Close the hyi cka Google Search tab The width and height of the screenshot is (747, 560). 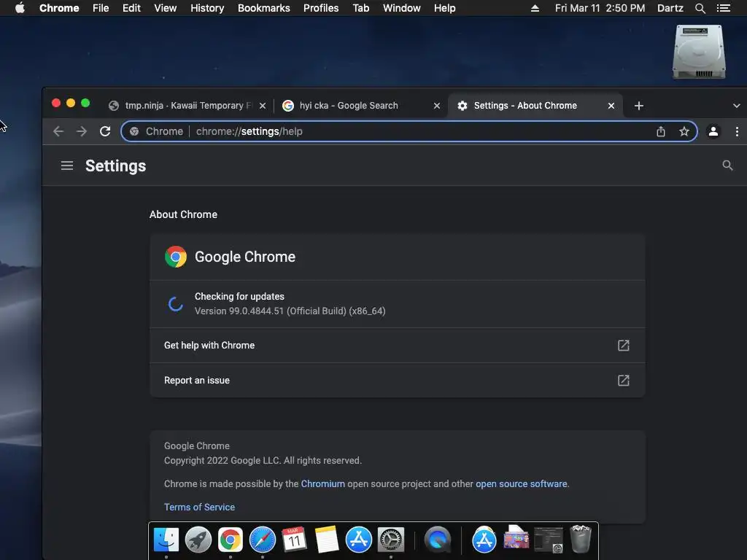coord(437,106)
